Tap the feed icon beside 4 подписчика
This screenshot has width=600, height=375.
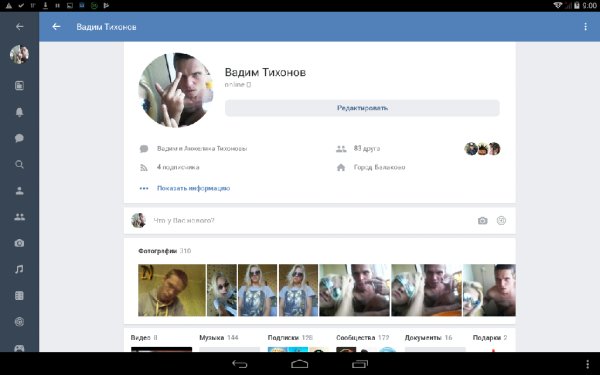coord(143,167)
